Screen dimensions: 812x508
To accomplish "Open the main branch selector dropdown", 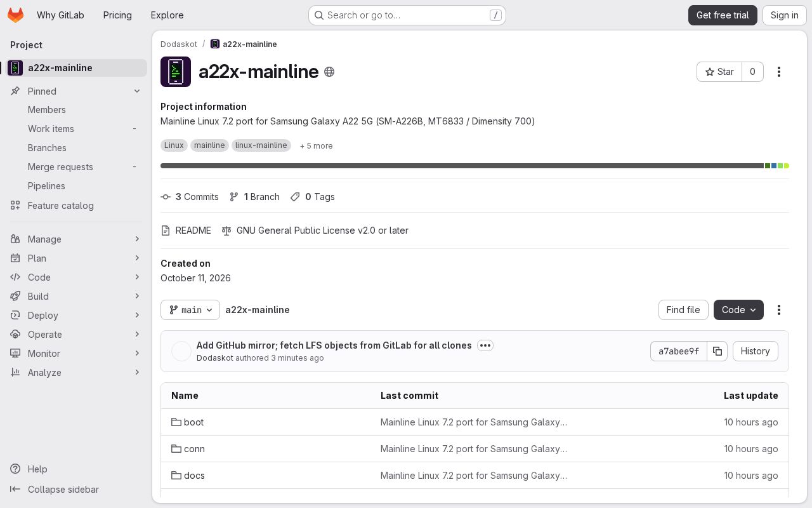I will [x=190, y=310].
